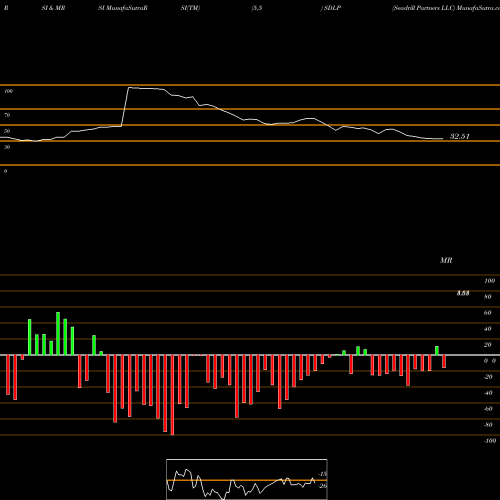Click the -15 label in mini chart

coord(322,474)
